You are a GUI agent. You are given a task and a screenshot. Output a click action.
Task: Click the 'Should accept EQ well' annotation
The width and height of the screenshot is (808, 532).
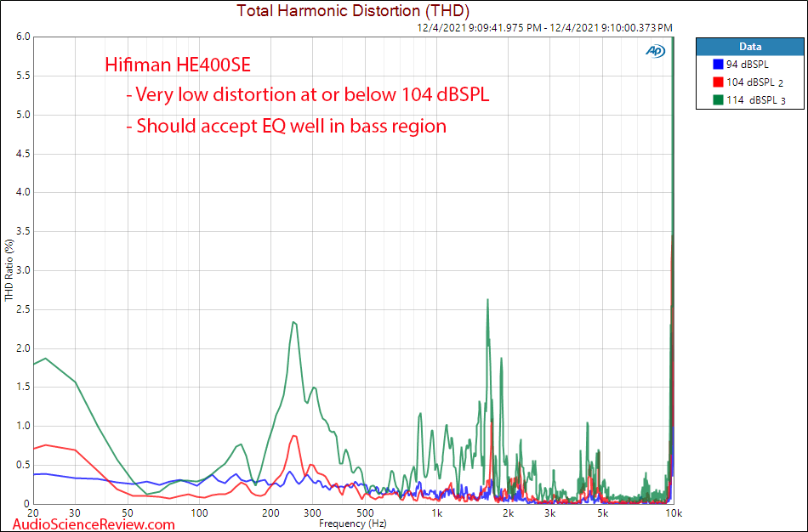click(287, 126)
